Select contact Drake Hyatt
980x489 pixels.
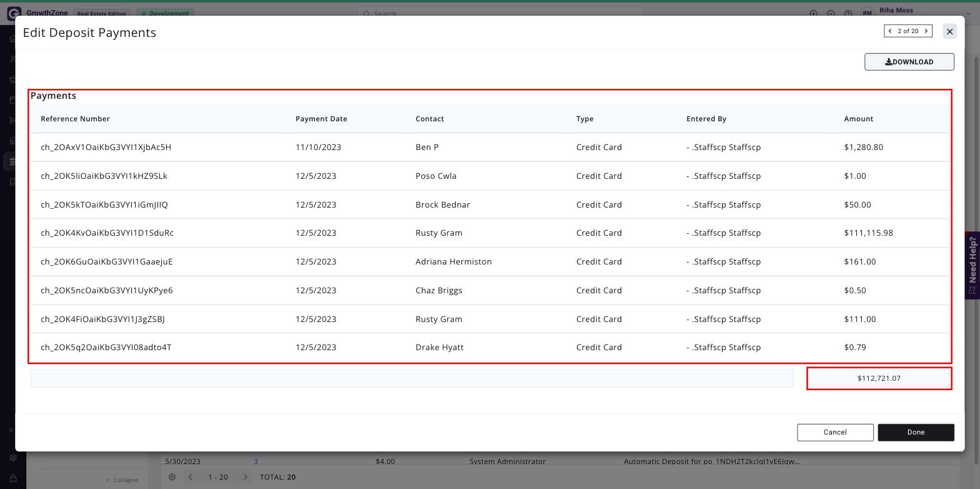[x=439, y=348]
